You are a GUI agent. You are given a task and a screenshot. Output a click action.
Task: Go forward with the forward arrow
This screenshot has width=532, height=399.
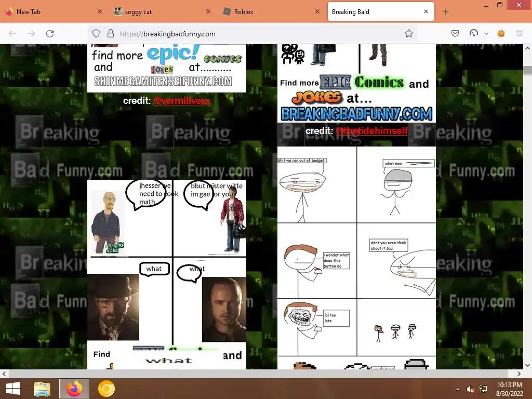pyautogui.click(x=31, y=34)
